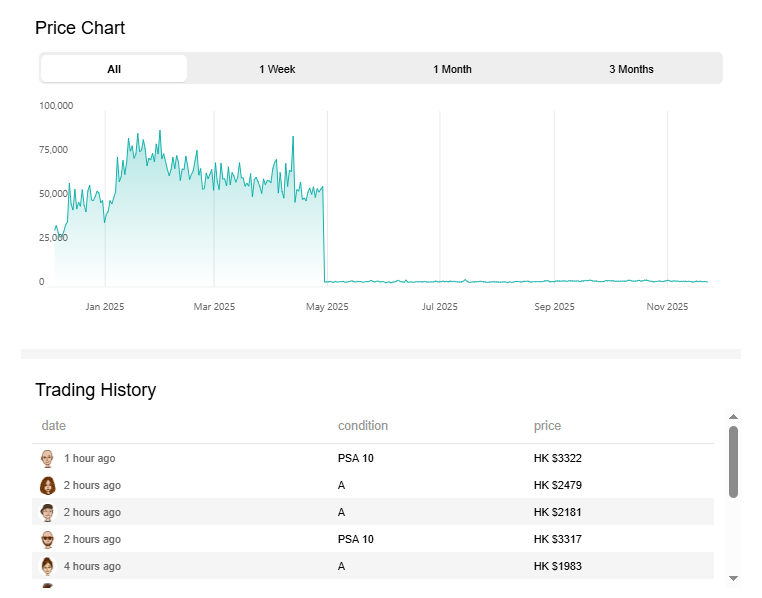Click Nov 2025 axis label
Image resolution: width=762 pixels, height=598 pixels.
click(667, 307)
